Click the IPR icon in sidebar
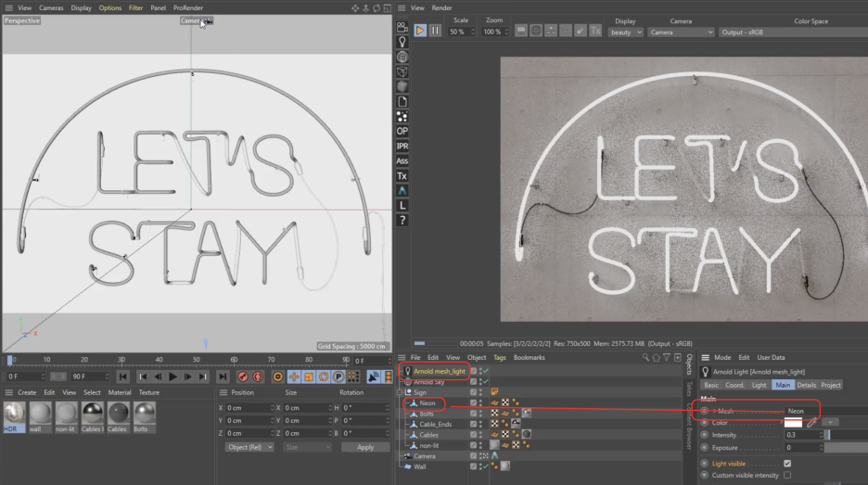 (x=402, y=147)
